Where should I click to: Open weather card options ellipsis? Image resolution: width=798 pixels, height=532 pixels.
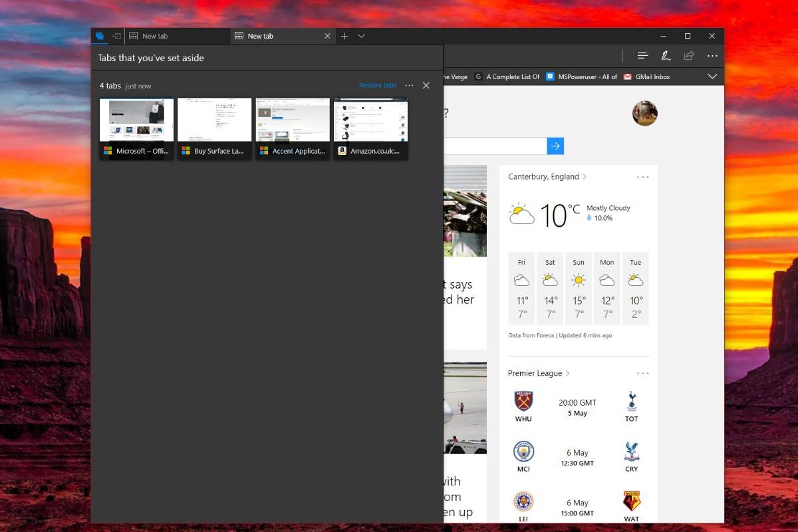(x=642, y=177)
